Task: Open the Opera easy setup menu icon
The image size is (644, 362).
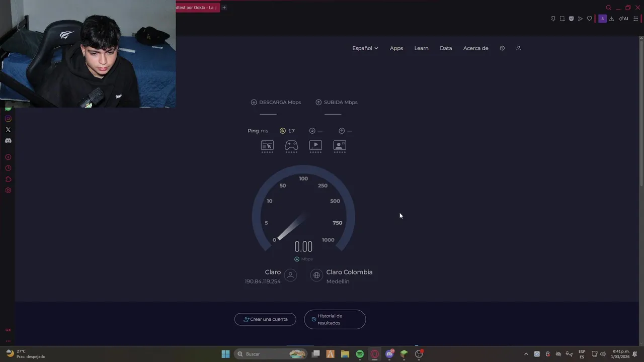Action: tap(635, 19)
